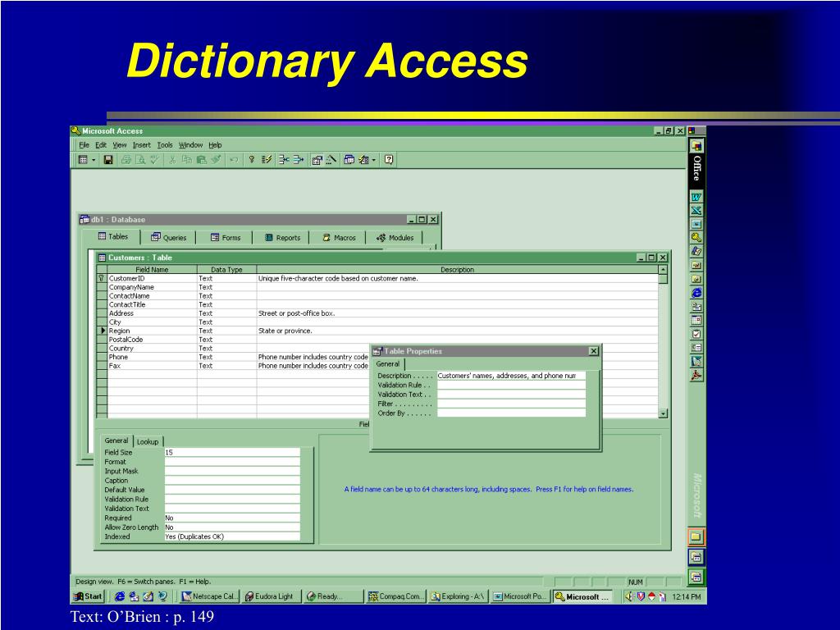Click the Order By field in Table Properties
Screen dimensions: 840x630
pos(511,413)
